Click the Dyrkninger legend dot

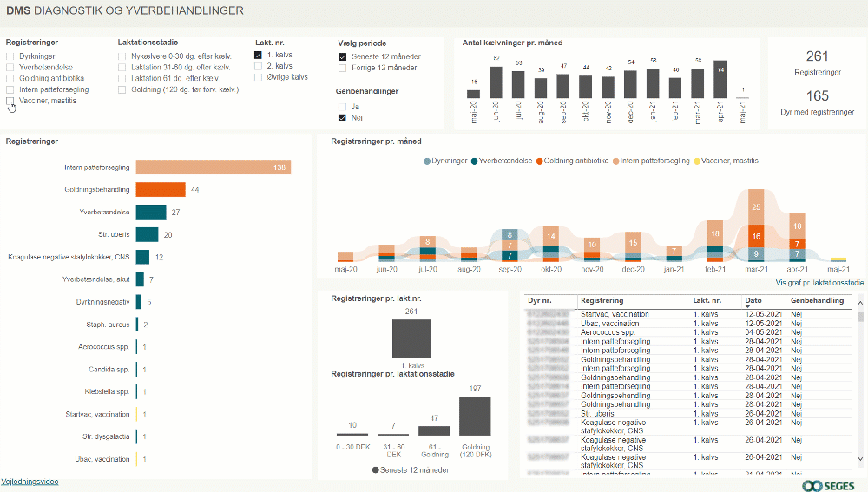[x=426, y=161]
